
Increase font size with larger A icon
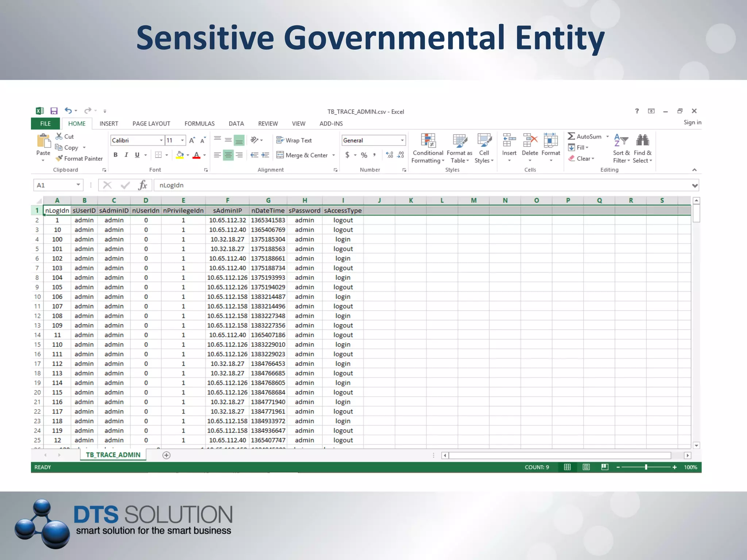[x=192, y=140]
